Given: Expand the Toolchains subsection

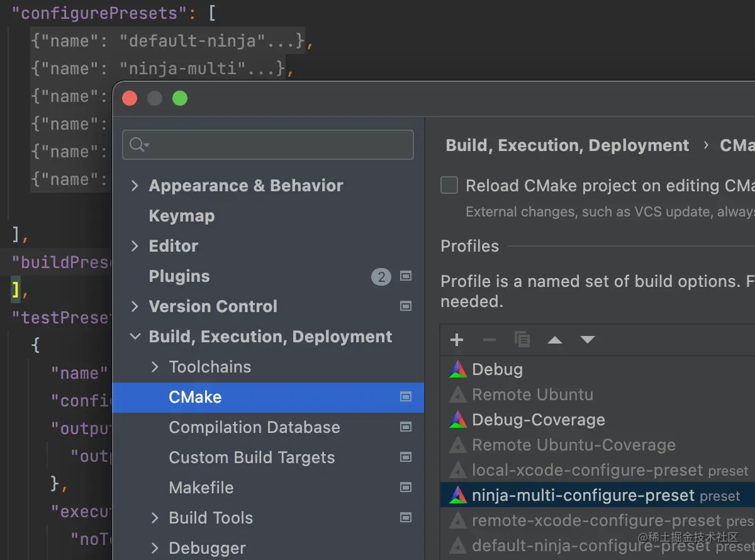Looking at the screenshot, I should [x=155, y=367].
